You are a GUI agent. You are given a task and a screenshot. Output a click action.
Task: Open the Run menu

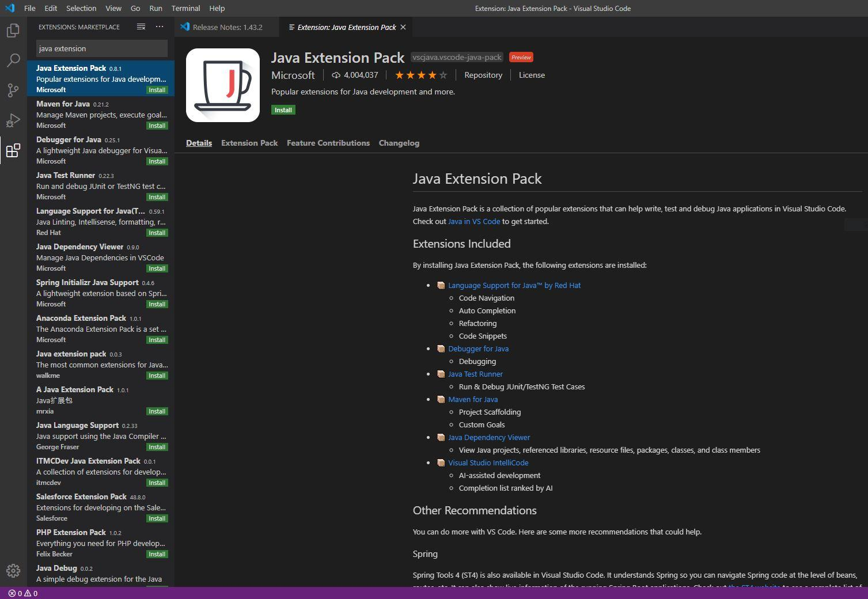[x=156, y=8]
